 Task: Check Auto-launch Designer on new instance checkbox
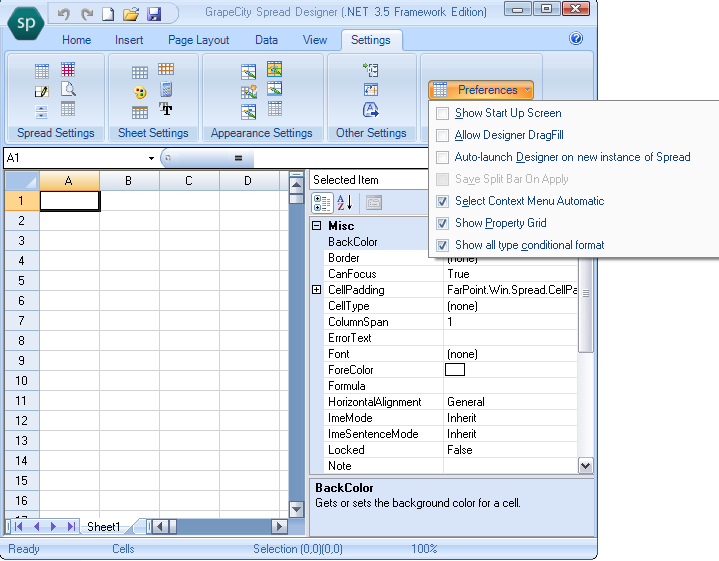click(442, 157)
